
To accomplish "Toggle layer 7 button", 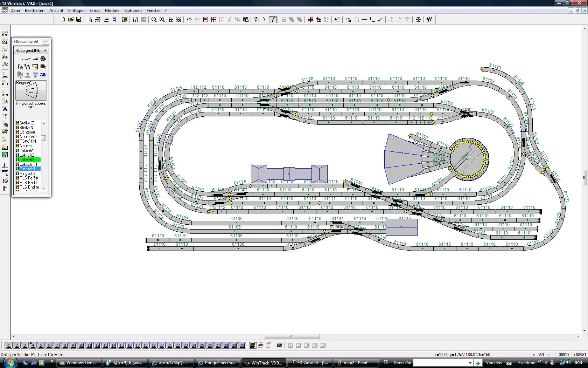I will tap(57, 345).
